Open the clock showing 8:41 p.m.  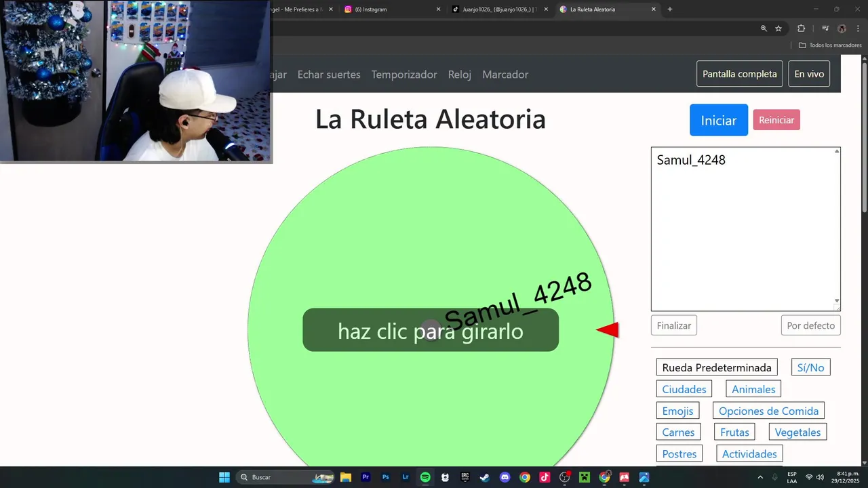click(x=846, y=477)
